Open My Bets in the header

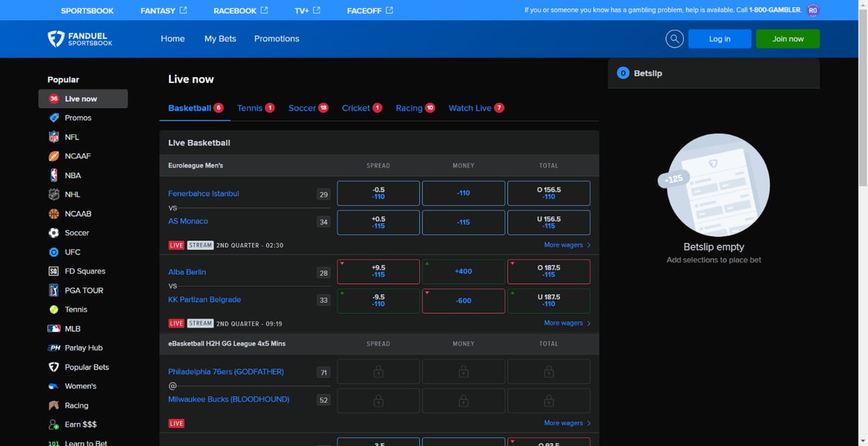220,39
